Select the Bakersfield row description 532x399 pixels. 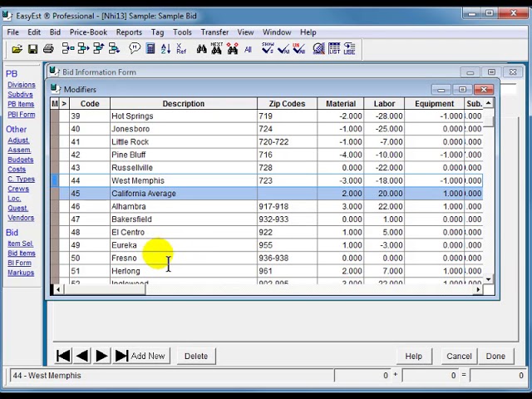[x=131, y=219]
